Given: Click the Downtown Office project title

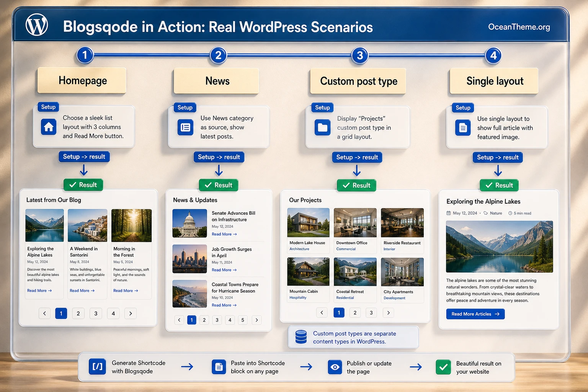Looking at the screenshot, I should click(352, 243).
